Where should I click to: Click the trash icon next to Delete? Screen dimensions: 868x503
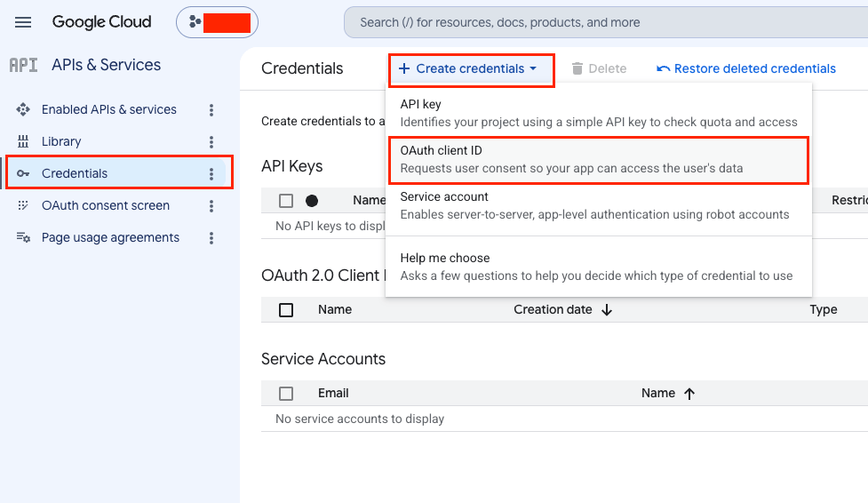[x=577, y=68]
